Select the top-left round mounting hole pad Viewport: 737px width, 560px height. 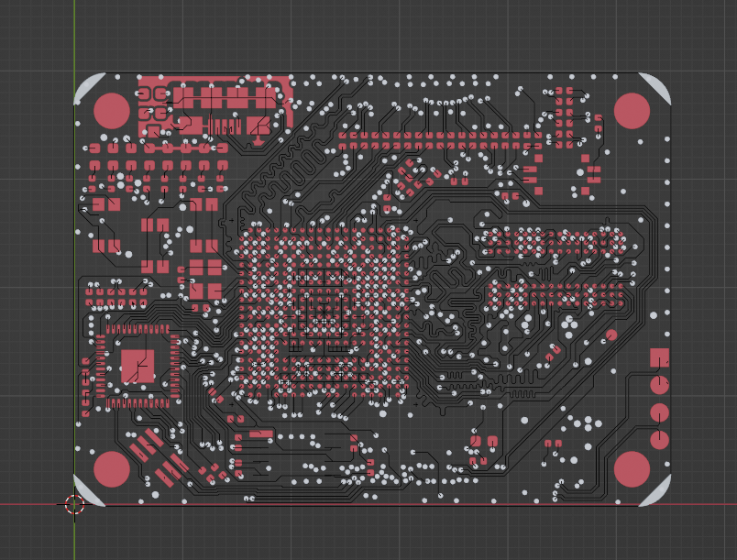click(112, 110)
